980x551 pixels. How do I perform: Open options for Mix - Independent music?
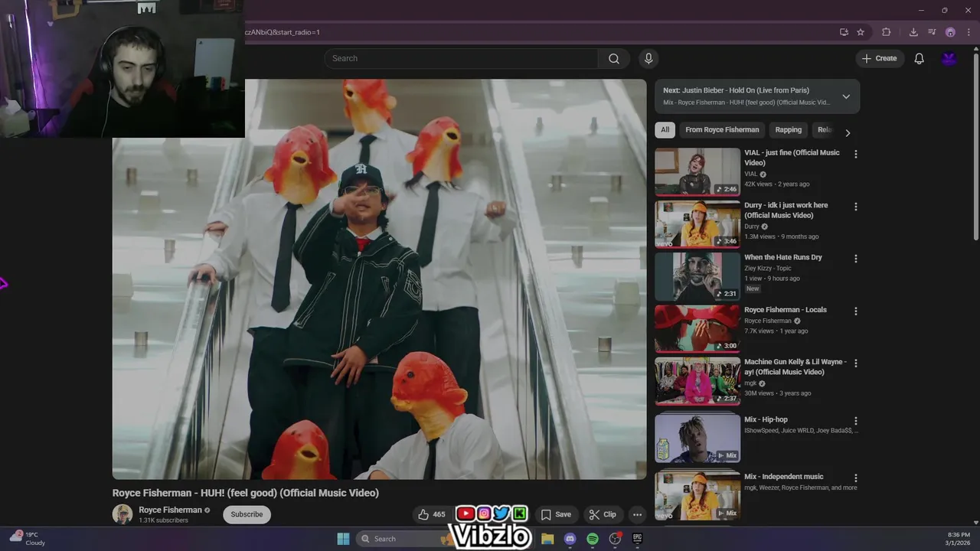pyautogui.click(x=856, y=478)
